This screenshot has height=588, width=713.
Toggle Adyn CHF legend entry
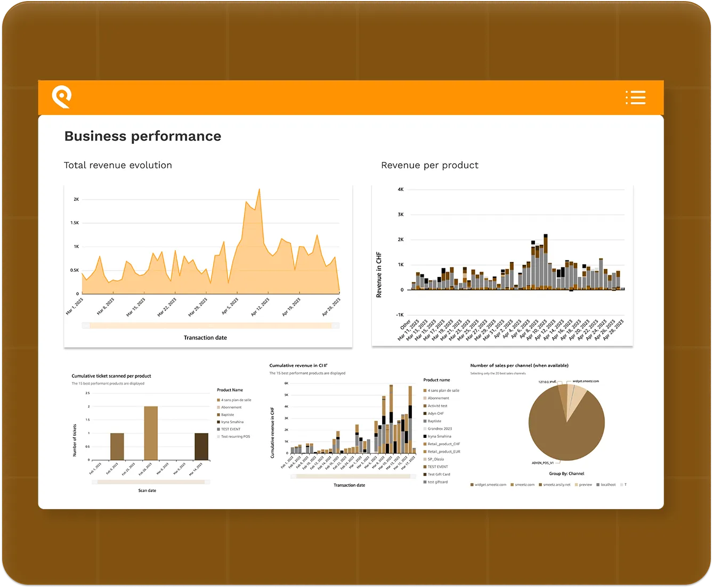[434, 413]
